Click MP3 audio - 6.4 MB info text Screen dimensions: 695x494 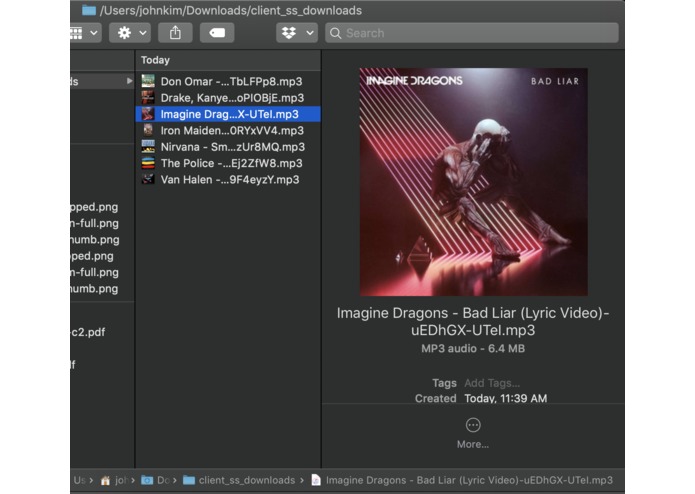473,349
